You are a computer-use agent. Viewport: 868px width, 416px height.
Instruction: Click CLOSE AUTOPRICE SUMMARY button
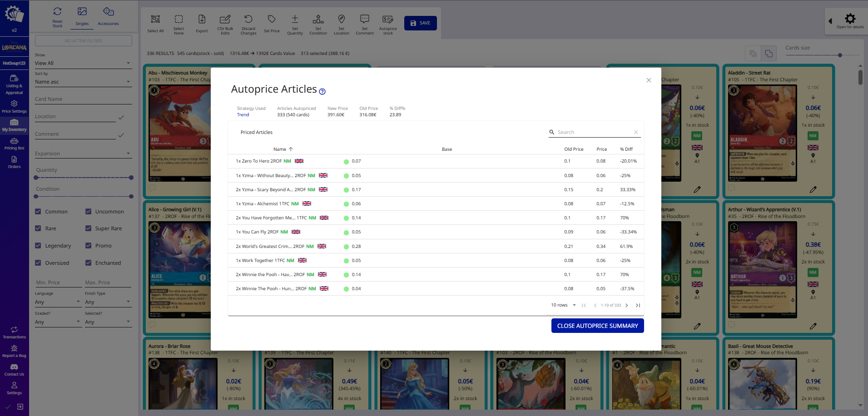coord(597,326)
